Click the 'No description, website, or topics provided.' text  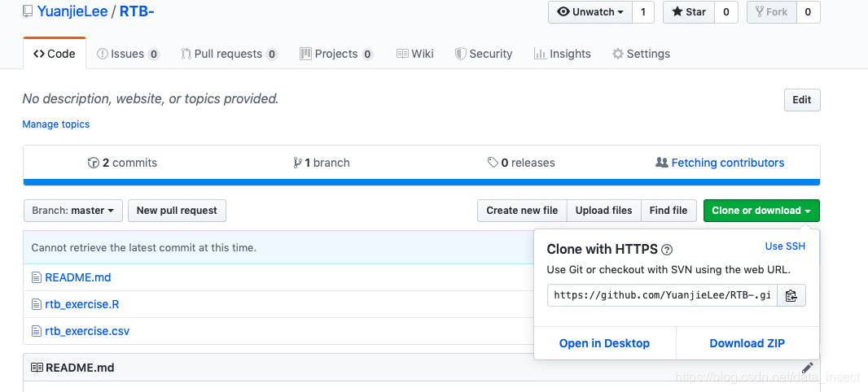[151, 99]
